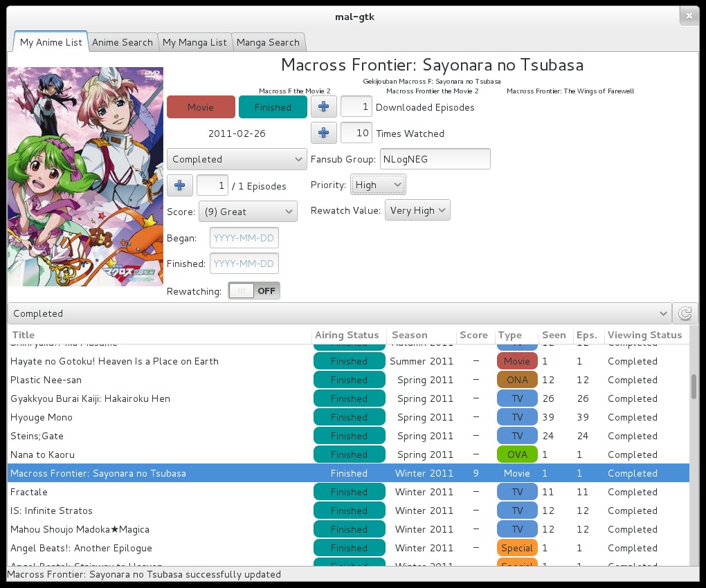Click the Fansub Group field NLogNEG
Viewport: 706px width, 588px height.
pyautogui.click(x=435, y=159)
